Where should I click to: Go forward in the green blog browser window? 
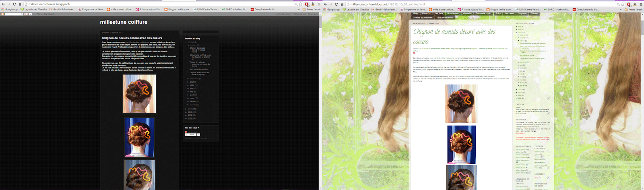pyautogui.click(x=330, y=4)
